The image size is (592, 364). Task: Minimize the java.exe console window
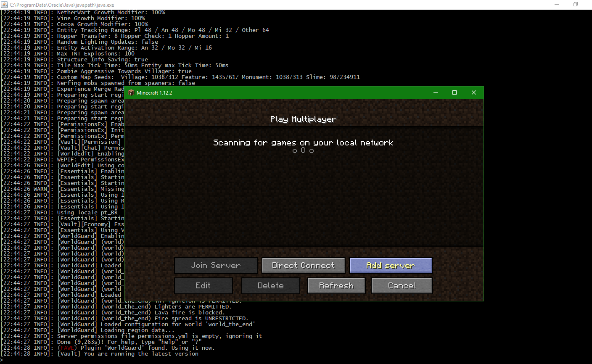pos(557,5)
